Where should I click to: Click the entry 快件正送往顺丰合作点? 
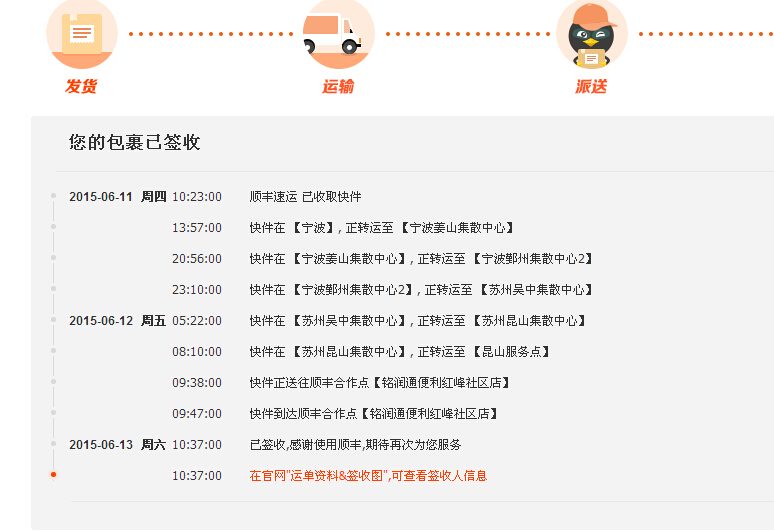point(380,383)
